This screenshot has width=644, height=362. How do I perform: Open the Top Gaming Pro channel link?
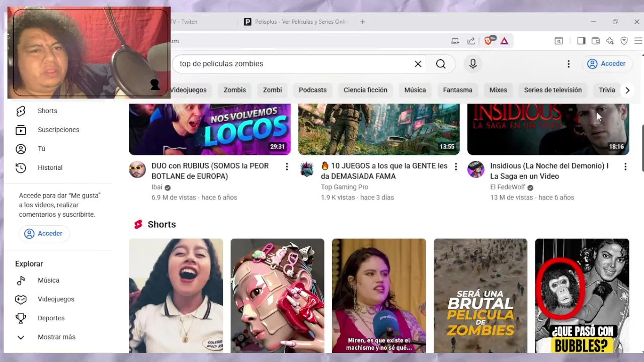point(345,187)
